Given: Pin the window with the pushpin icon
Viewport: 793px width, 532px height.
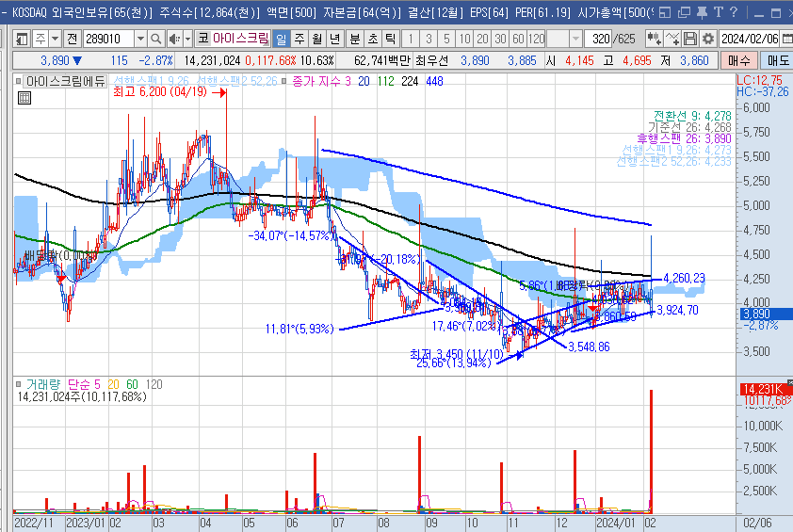Looking at the screenshot, I should [702, 12].
